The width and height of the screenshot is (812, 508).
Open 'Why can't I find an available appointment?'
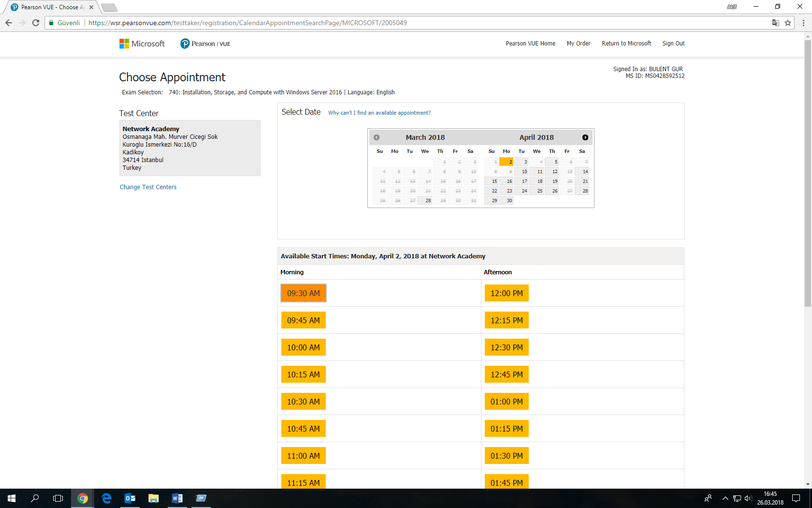coord(379,113)
